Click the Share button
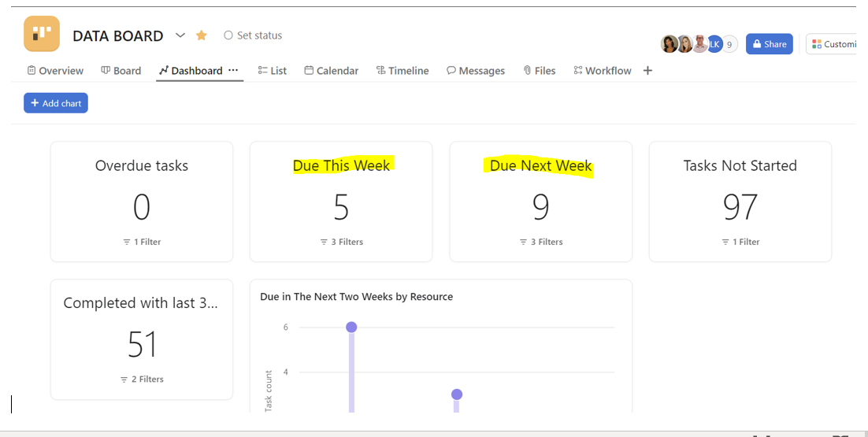868x437 pixels. [x=769, y=44]
